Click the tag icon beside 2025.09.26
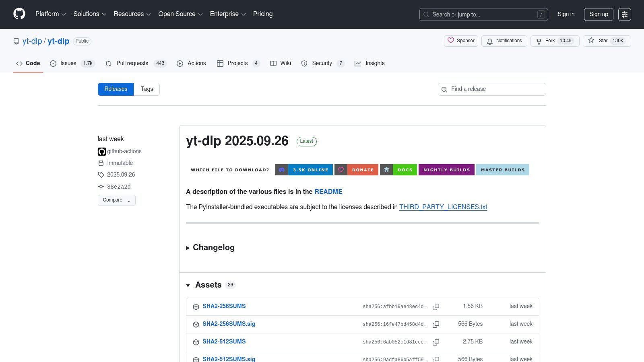Screen dimensions: 644x362 click(101, 175)
